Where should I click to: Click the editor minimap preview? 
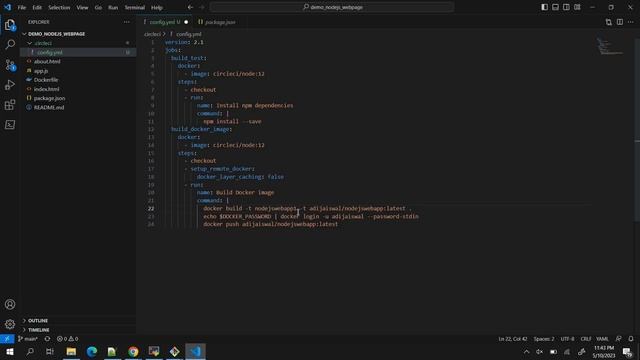pos(611,46)
